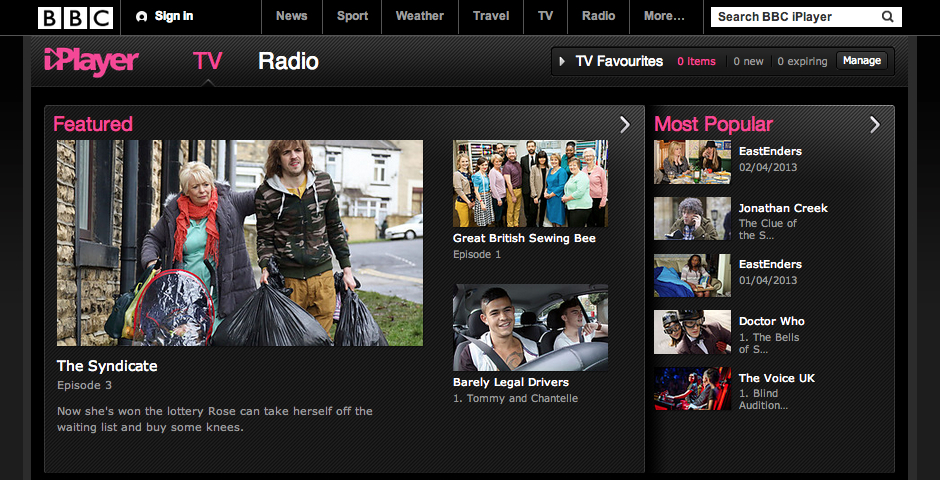Click The Syndicate title

107,366
